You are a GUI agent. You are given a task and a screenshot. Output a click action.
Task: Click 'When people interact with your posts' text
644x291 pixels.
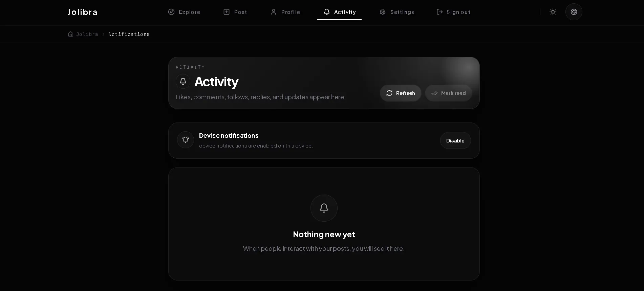(x=324, y=248)
